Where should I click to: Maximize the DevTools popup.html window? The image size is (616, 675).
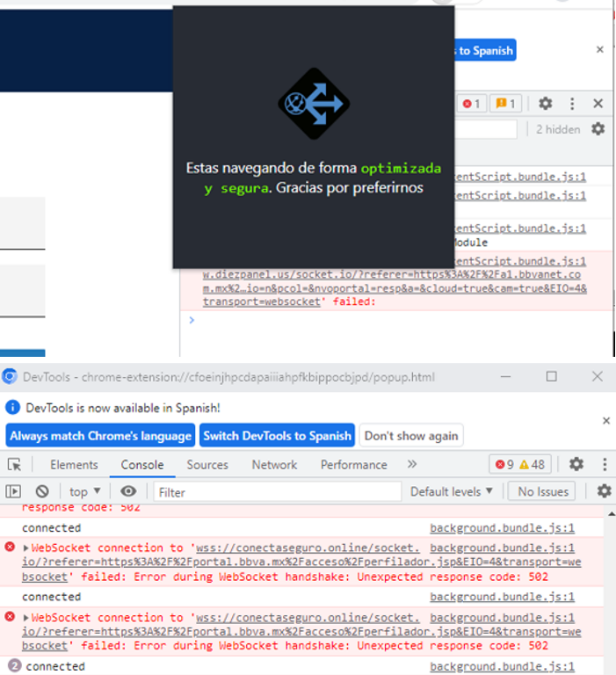coord(552,377)
